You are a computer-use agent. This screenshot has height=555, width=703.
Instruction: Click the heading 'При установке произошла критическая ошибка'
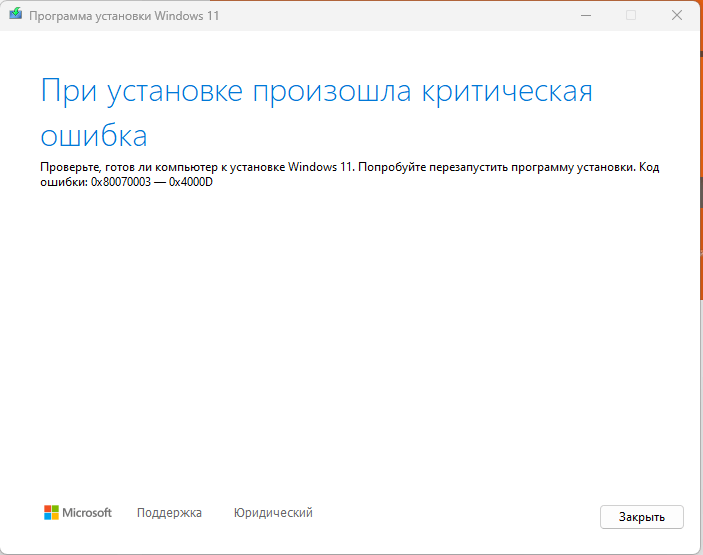(317, 113)
